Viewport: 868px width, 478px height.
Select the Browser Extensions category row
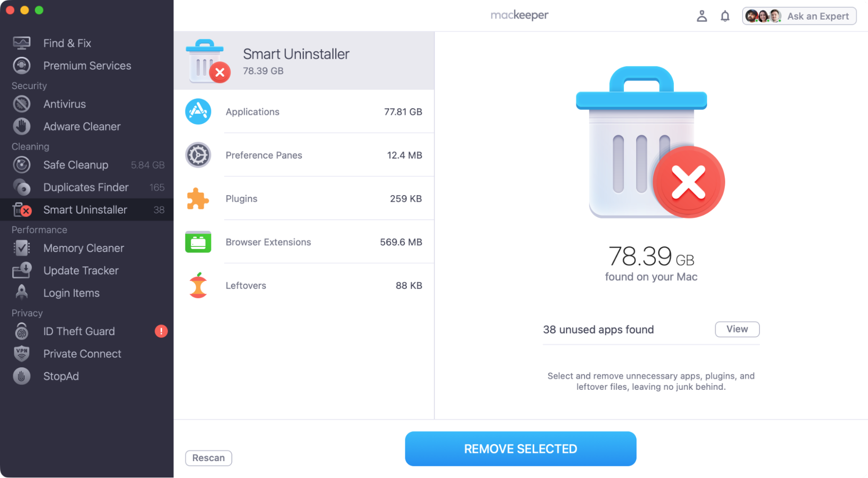point(304,242)
